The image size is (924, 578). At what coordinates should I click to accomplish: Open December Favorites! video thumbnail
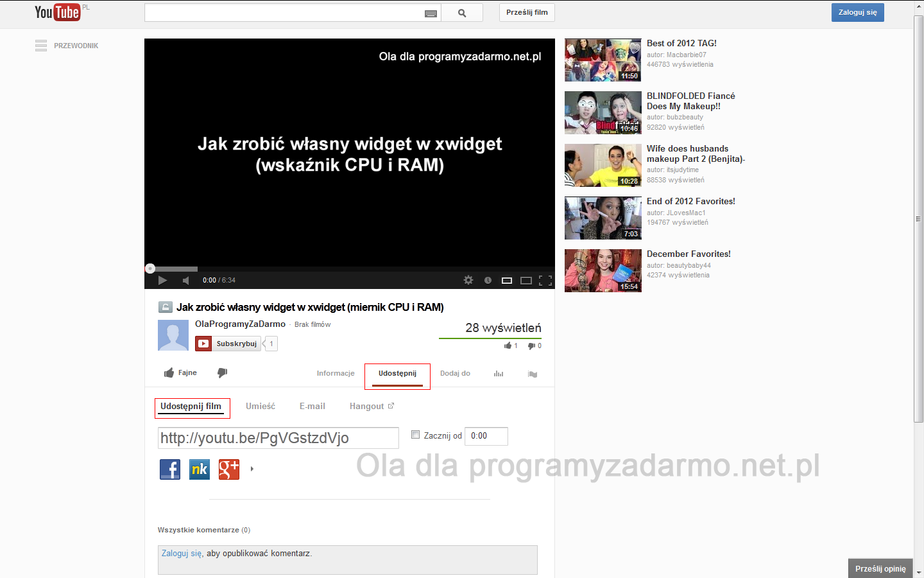603,271
